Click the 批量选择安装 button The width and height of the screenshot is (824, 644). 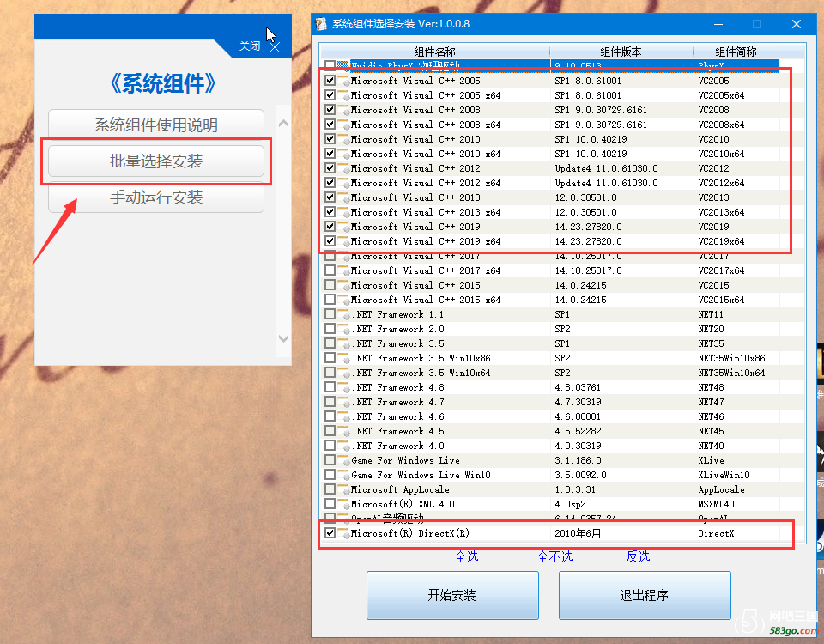(156, 161)
